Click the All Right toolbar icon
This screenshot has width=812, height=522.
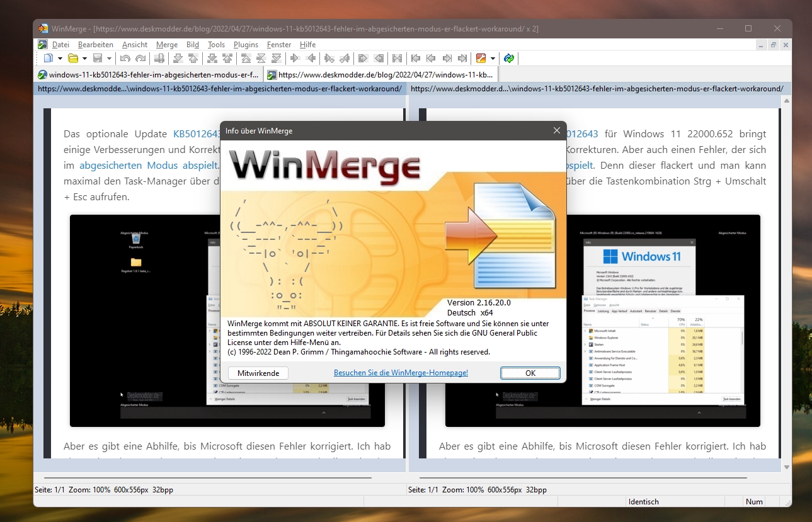[363, 59]
